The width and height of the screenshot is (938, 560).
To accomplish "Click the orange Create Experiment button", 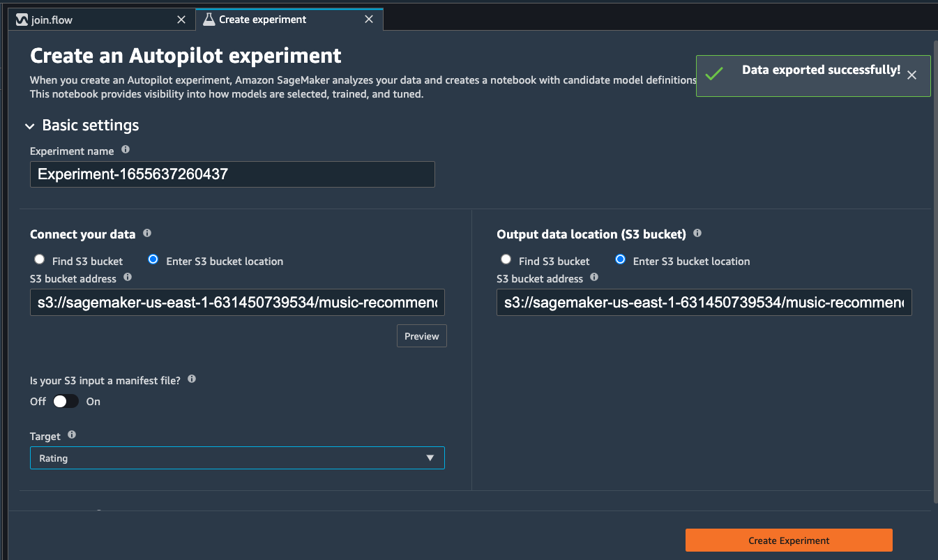I will pos(789,540).
